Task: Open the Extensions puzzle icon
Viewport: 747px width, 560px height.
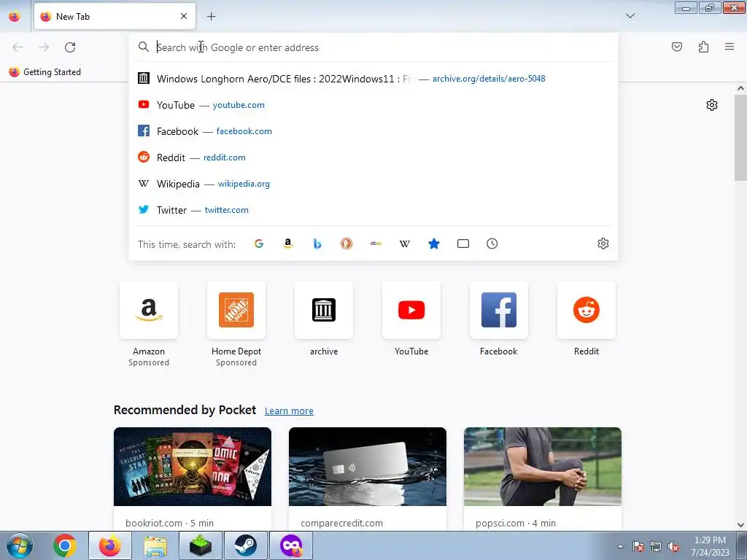Action: coord(703,47)
